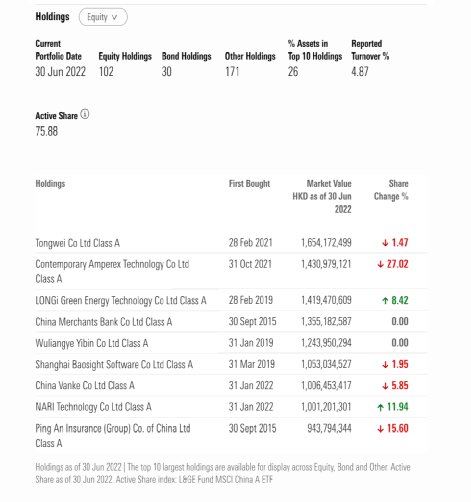Viewport: 471px width, 502px height.
Task: Open Ping An Insurance Group holding
Action: 113,436
